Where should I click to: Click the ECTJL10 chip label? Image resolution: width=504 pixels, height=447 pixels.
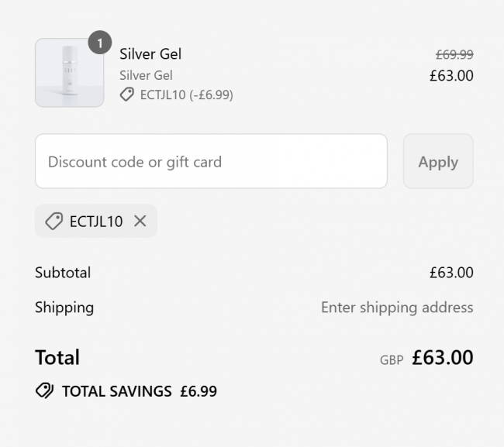tap(96, 222)
